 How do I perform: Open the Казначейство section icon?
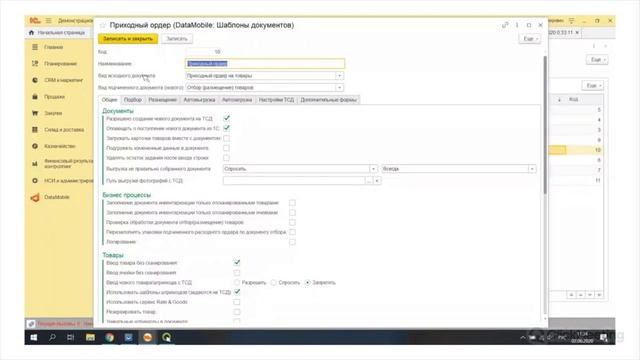pyautogui.click(x=35, y=146)
